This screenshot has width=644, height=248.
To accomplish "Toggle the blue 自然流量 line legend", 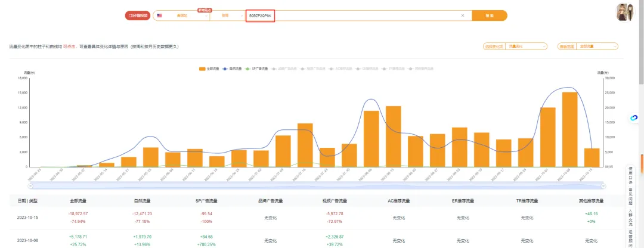I will tap(232, 69).
